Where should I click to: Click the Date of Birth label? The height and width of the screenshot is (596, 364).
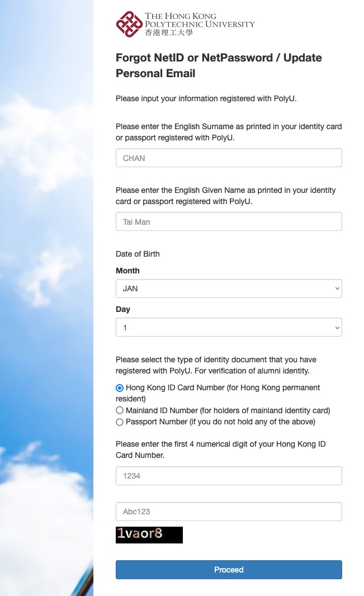tap(138, 254)
